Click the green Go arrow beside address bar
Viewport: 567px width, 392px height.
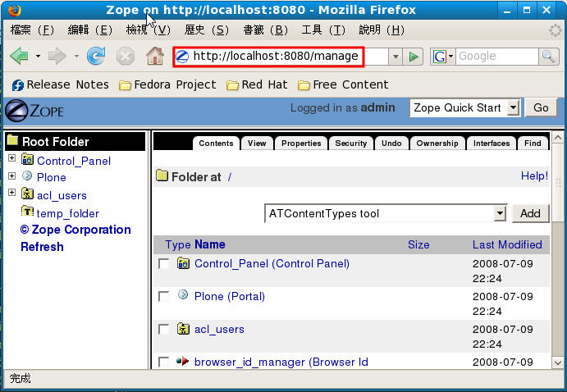(x=413, y=57)
